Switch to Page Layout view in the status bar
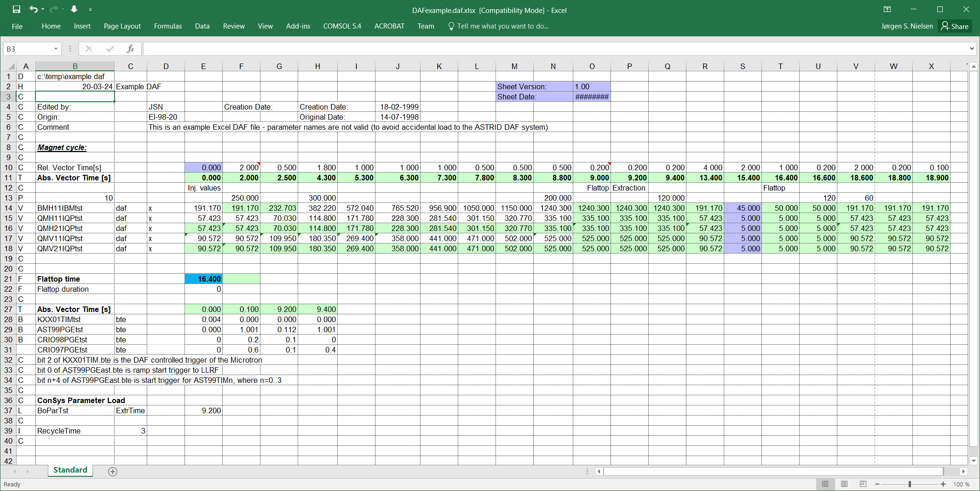 (x=844, y=484)
